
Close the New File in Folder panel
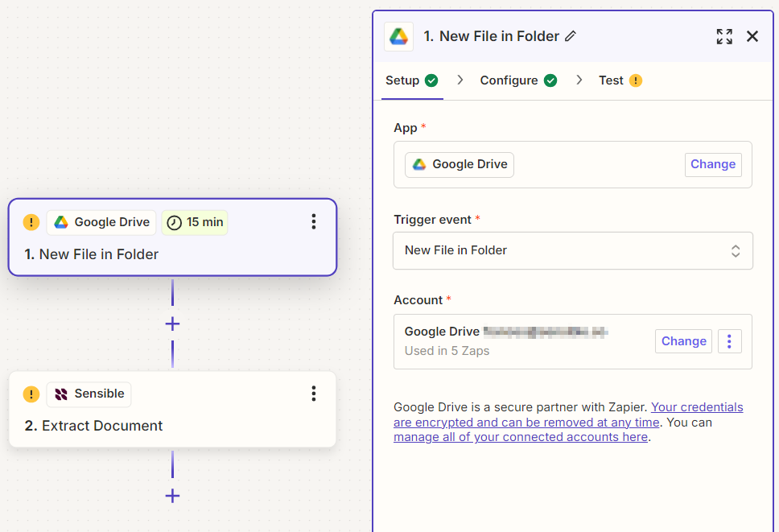(x=752, y=36)
